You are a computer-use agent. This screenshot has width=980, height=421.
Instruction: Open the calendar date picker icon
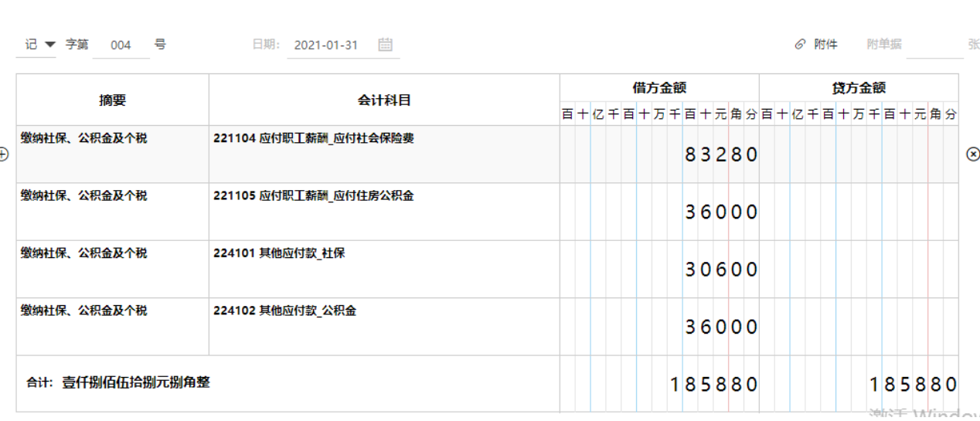tap(386, 45)
